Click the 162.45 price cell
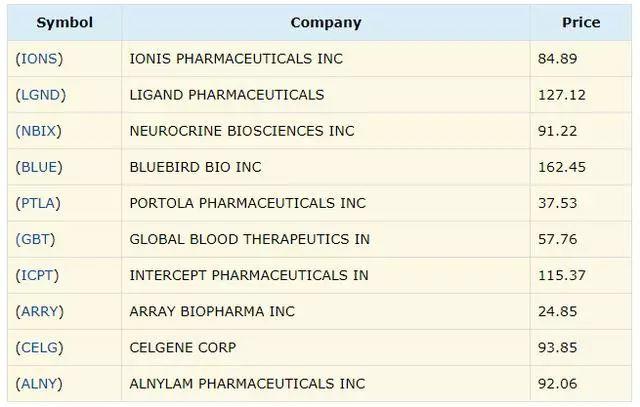This screenshot has width=640, height=407. pyautogui.click(x=561, y=167)
